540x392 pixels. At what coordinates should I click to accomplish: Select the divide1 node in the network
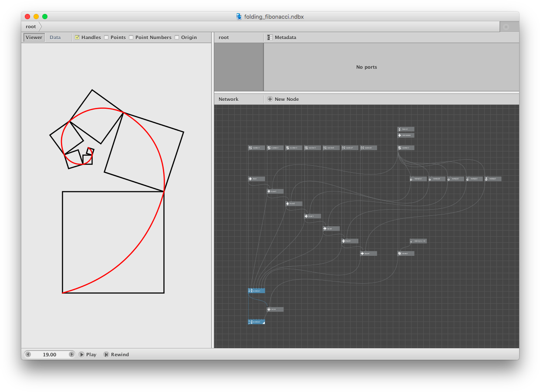(x=406, y=253)
